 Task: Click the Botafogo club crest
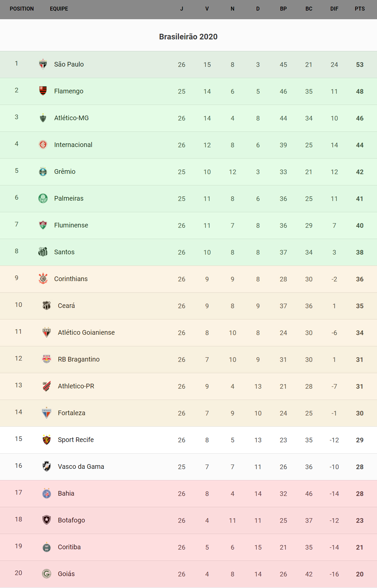(x=47, y=520)
